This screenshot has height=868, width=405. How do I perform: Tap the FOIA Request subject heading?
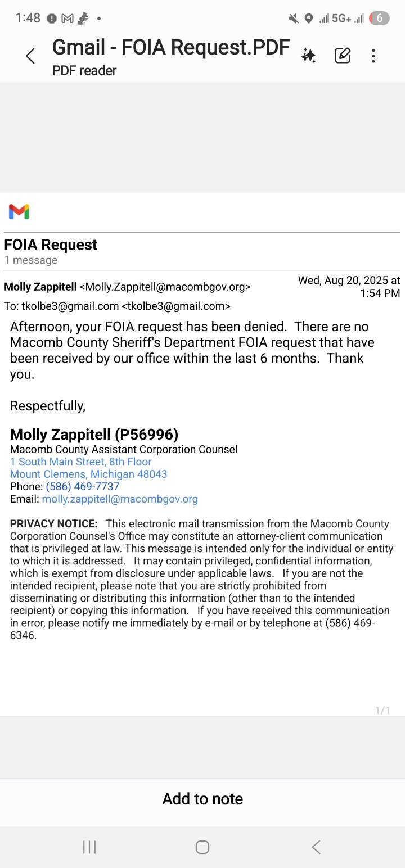(51, 245)
